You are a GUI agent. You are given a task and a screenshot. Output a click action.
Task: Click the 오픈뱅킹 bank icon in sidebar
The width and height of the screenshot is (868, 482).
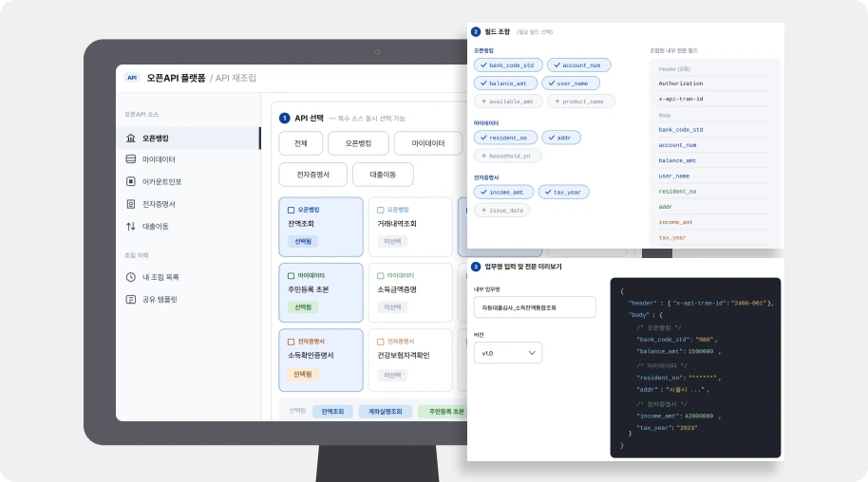(x=131, y=138)
